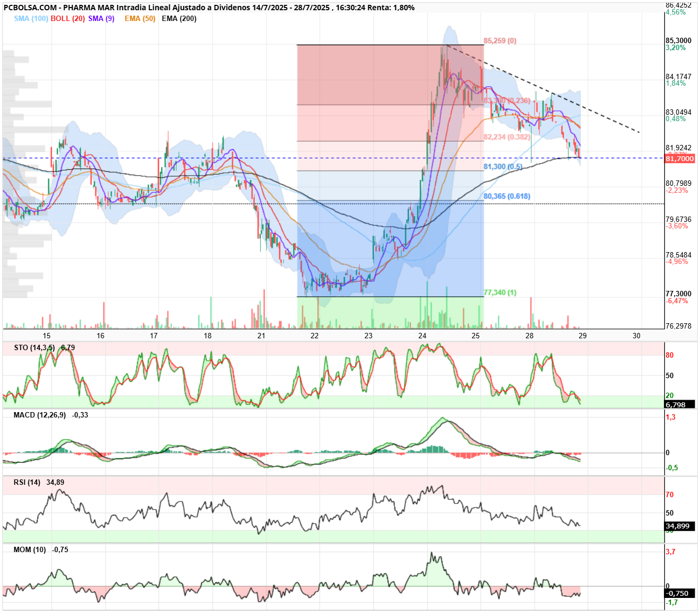Select the -1,7 level on MOM axis

(672, 602)
